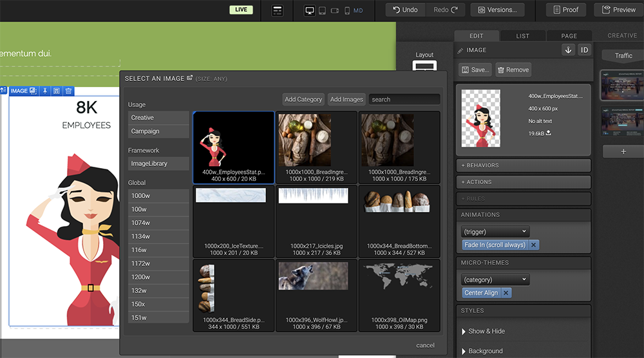Click Add Category button
644x358 pixels.
(x=303, y=99)
